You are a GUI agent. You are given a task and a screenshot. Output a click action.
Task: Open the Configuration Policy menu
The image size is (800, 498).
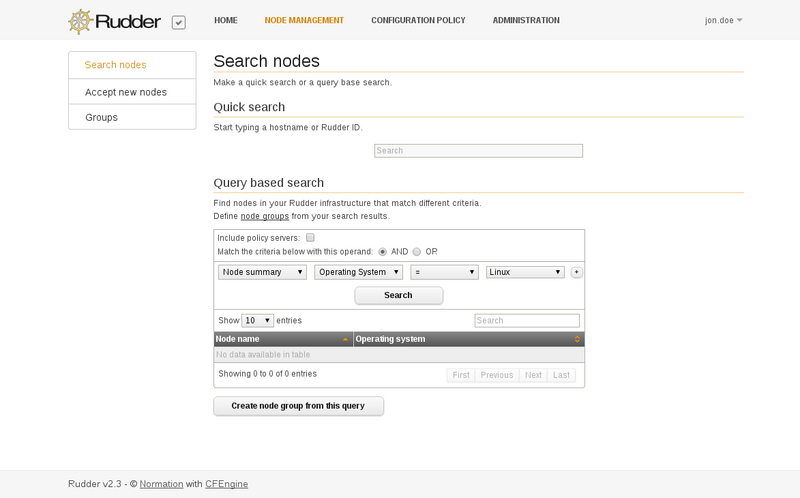point(418,20)
